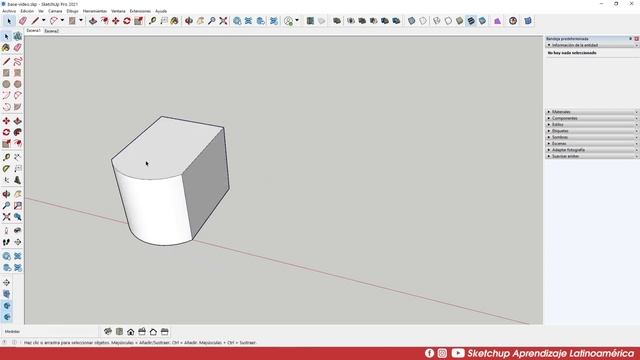Image resolution: width=640 pixels, height=360 pixels.
Task: Toggle X-ray face style
Action: tap(411, 20)
